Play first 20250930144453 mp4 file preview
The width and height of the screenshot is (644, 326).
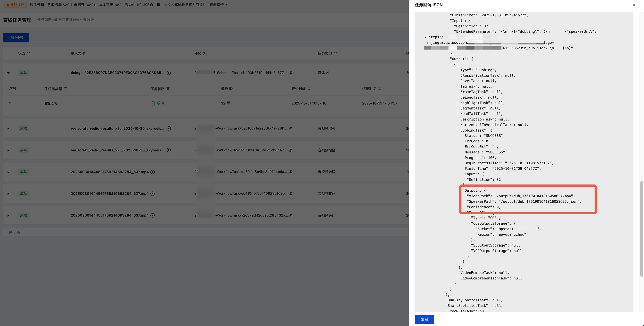pyautogui.click(x=153, y=172)
